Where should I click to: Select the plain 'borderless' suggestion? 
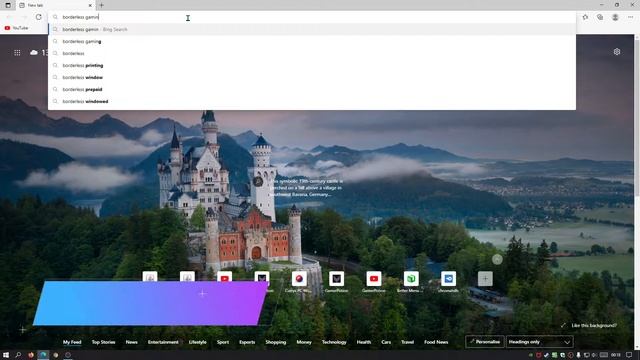point(312,53)
